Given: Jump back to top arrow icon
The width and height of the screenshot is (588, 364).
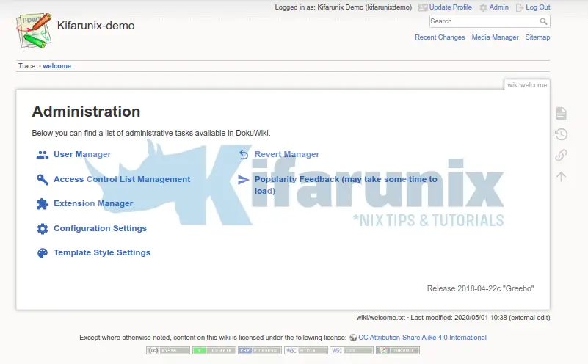Looking at the screenshot, I should coord(561,177).
